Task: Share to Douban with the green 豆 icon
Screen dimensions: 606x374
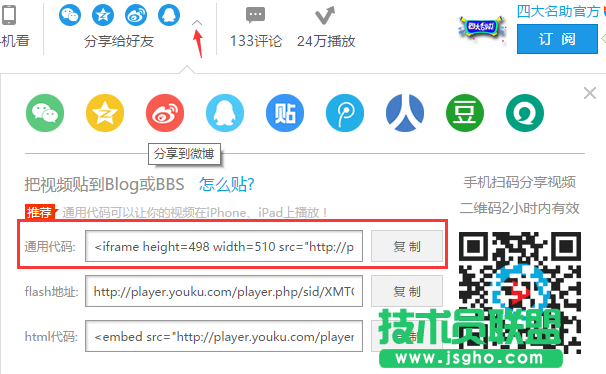Action: coord(465,113)
